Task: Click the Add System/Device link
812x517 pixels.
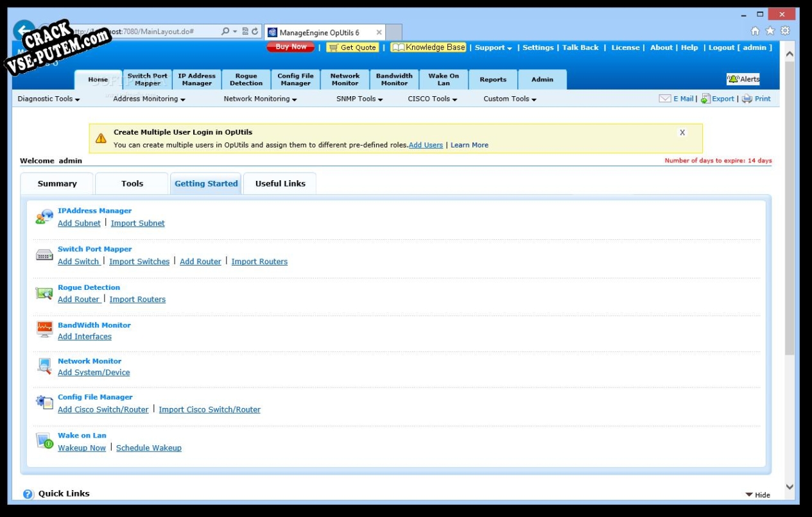Action: [x=94, y=373]
